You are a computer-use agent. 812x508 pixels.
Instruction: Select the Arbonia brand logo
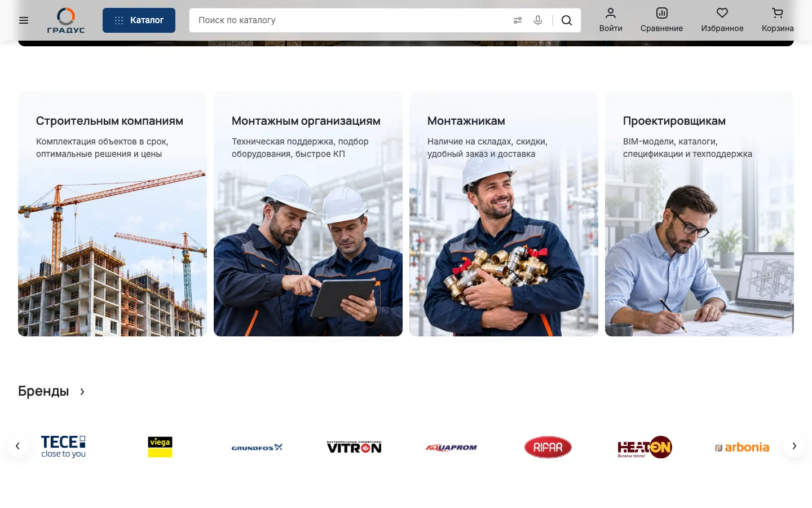click(742, 448)
